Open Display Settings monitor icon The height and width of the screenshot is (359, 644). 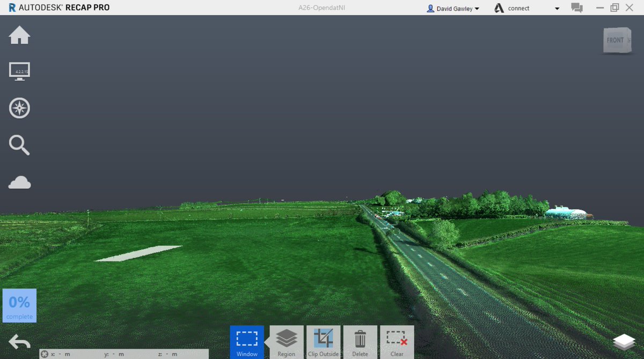19,71
